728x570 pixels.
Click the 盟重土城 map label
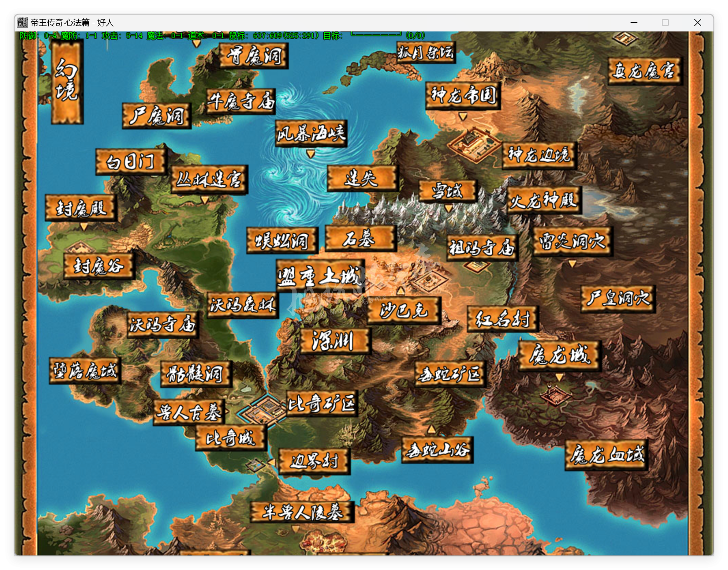tap(320, 276)
